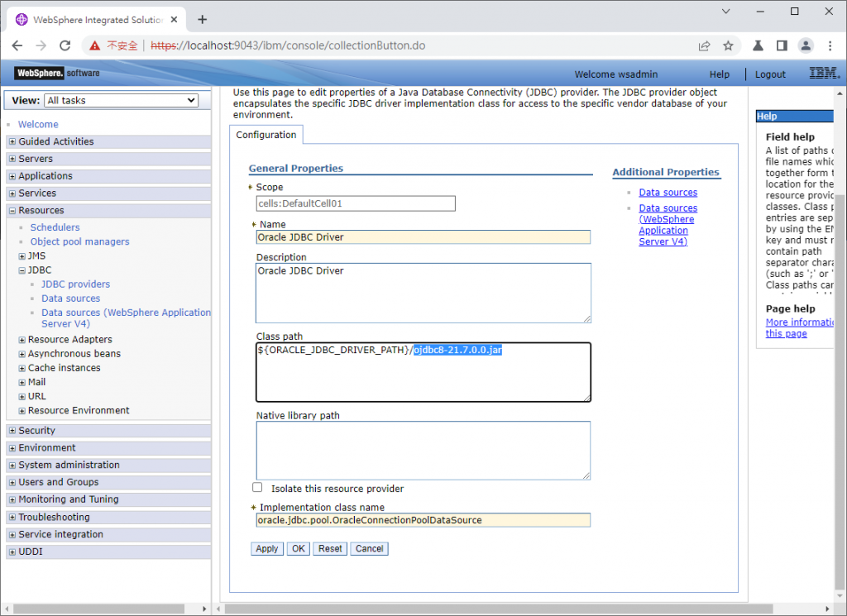Open Additional Properties V4 data sources link
This screenshot has width=847, height=616.
click(668, 225)
